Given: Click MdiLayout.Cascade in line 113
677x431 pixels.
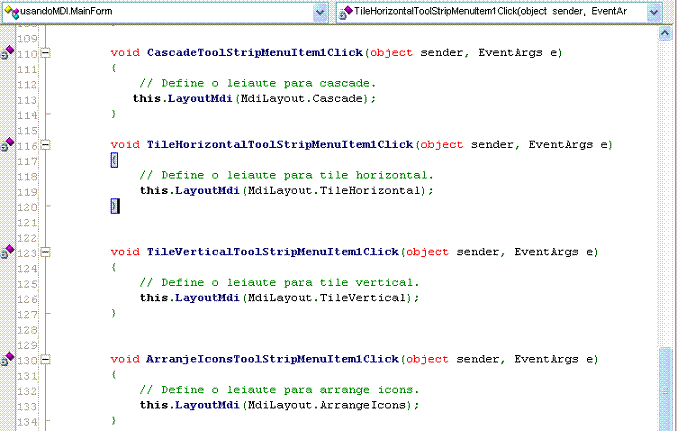Looking at the screenshot, I should click(x=301, y=98).
